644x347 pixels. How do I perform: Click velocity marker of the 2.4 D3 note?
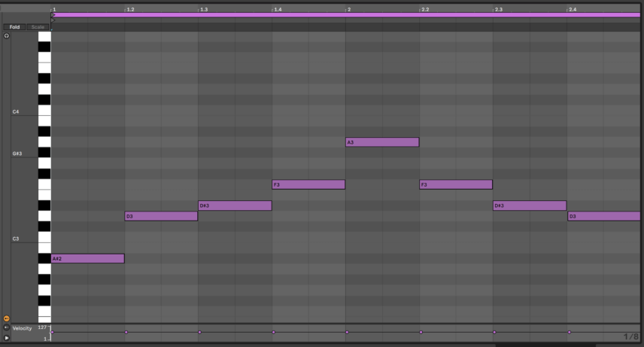point(570,332)
